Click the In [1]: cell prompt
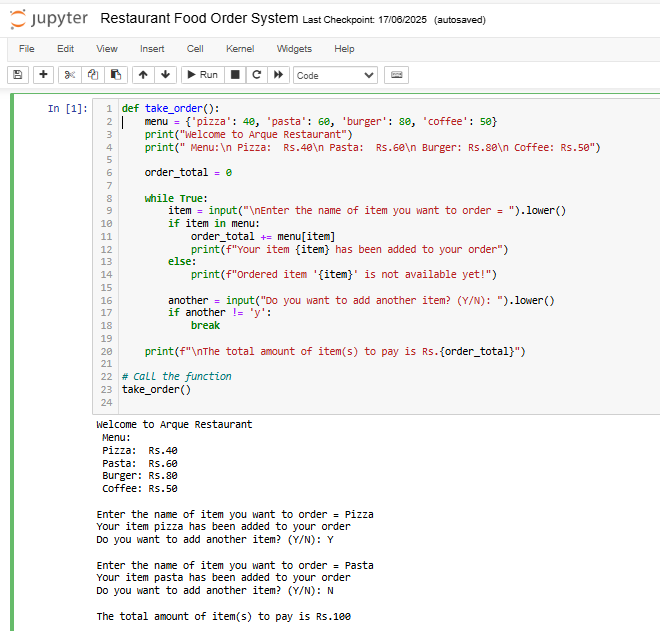Viewport: 660px width, 631px height. (67, 109)
